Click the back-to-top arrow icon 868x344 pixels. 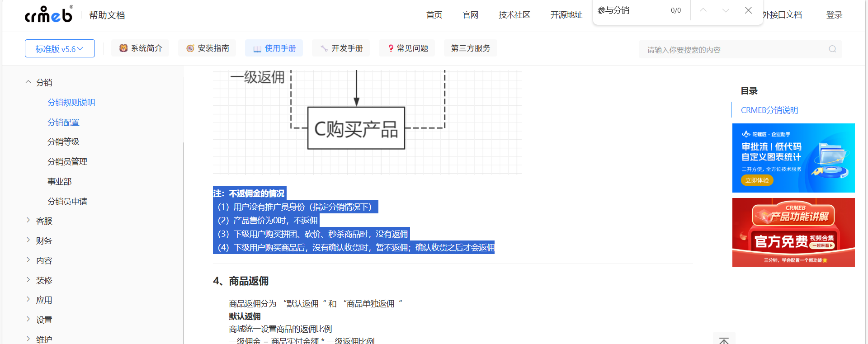[724, 340]
